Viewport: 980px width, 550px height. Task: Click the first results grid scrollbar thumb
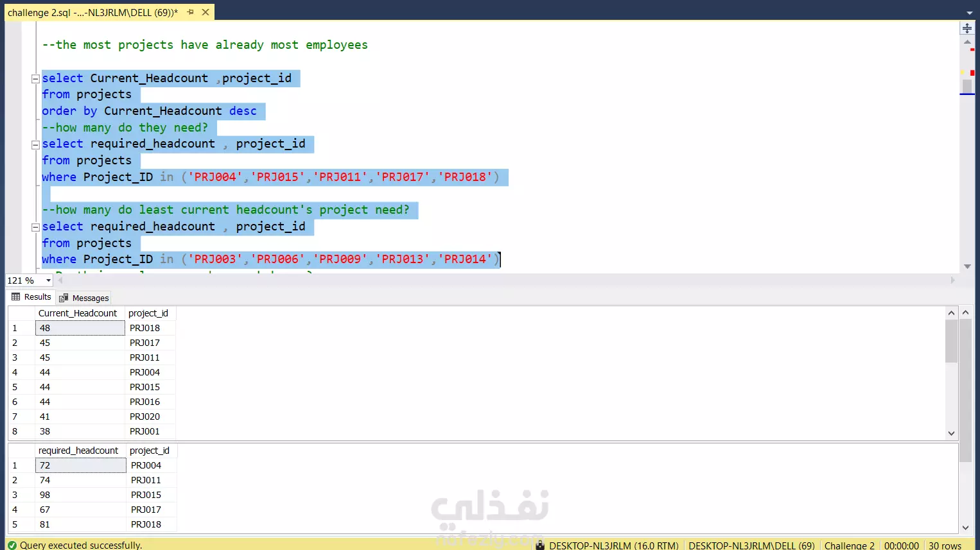[x=951, y=341]
